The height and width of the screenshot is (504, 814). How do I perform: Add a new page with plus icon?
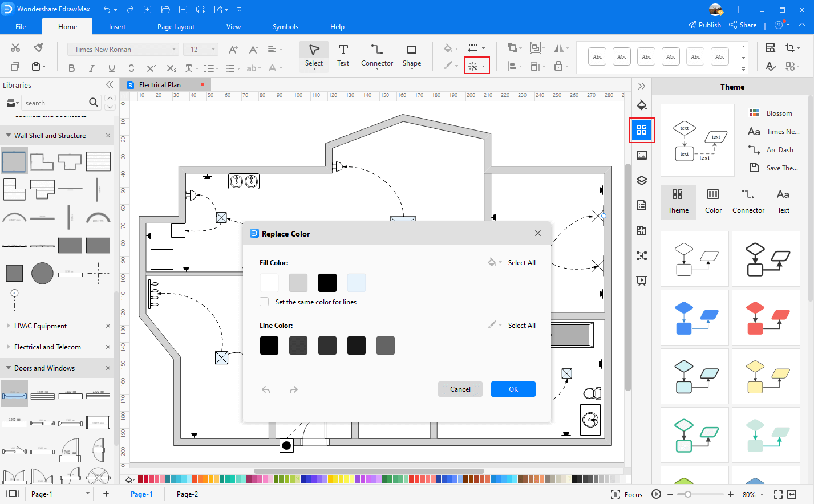pos(106,494)
